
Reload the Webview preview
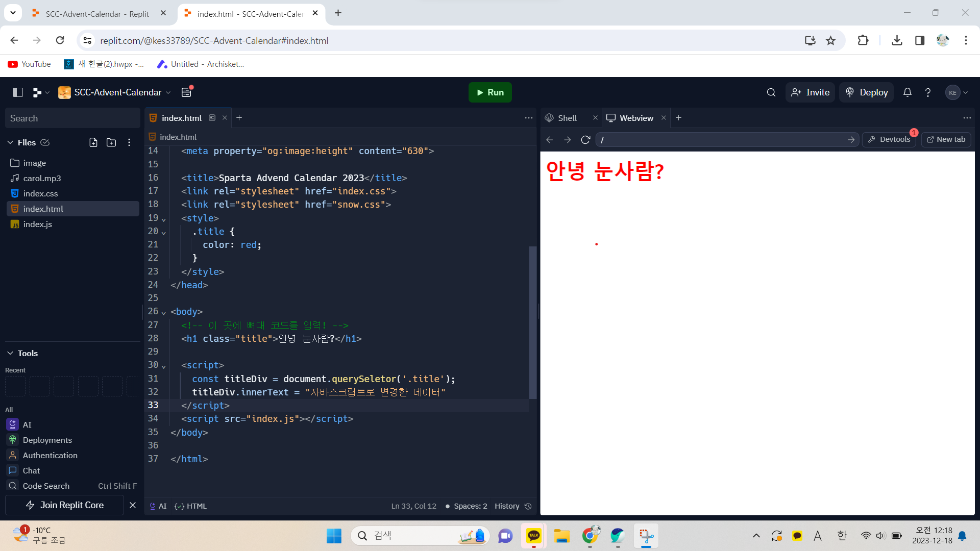pyautogui.click(x=585, y=140)
